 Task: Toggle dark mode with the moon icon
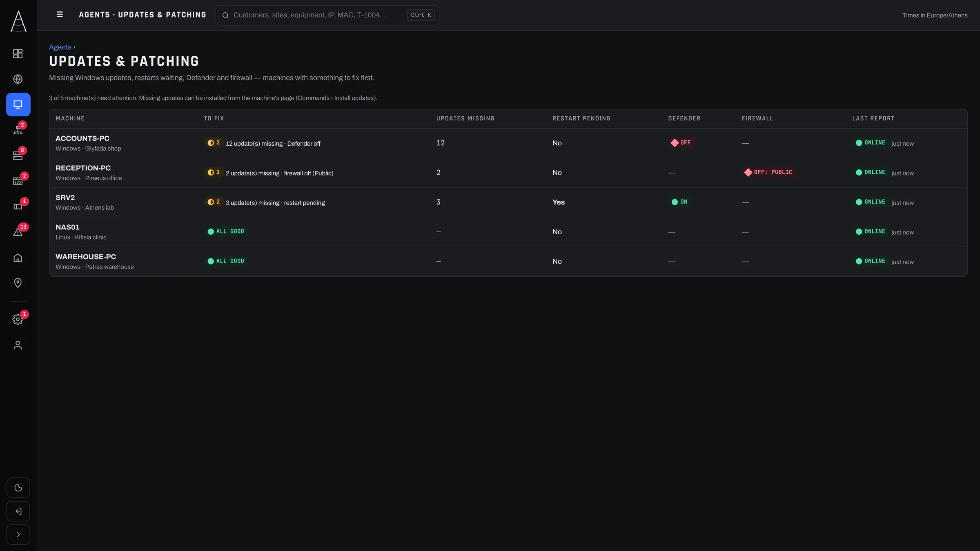[18, 488]
